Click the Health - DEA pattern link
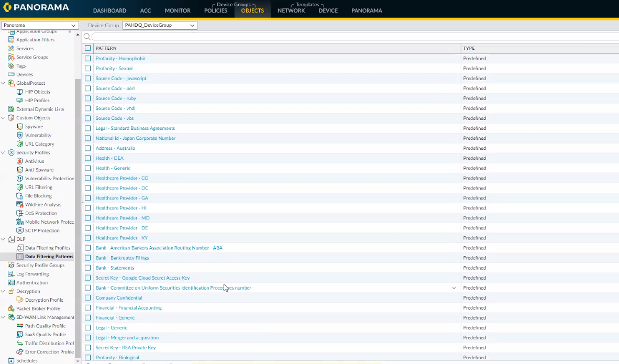 pyautogui.click(x=109, y=158)
